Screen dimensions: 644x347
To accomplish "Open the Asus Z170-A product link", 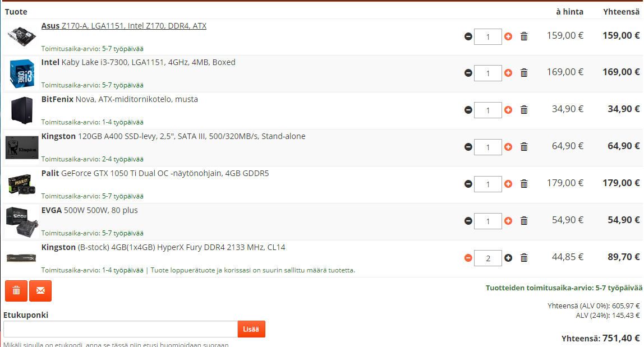I will click(124, 26).
